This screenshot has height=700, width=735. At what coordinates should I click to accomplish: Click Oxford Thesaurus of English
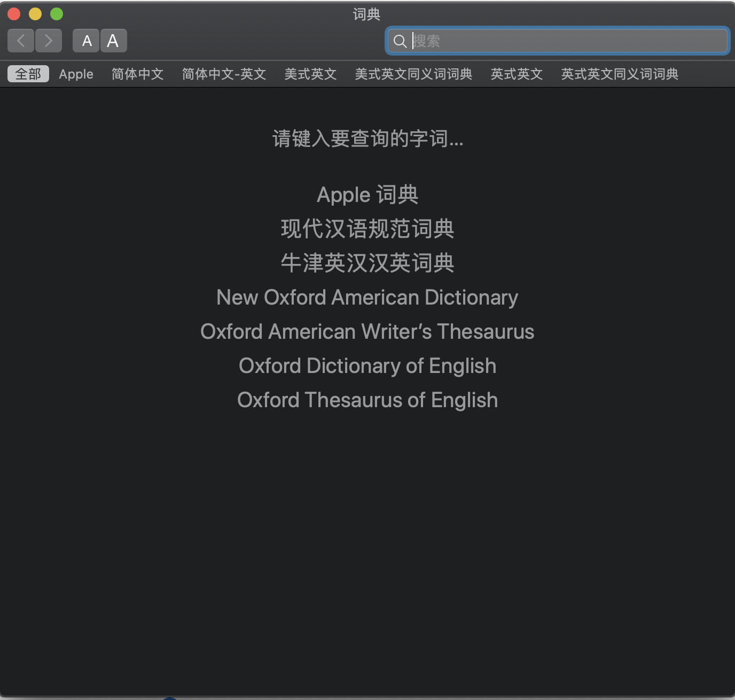[367, 400]
